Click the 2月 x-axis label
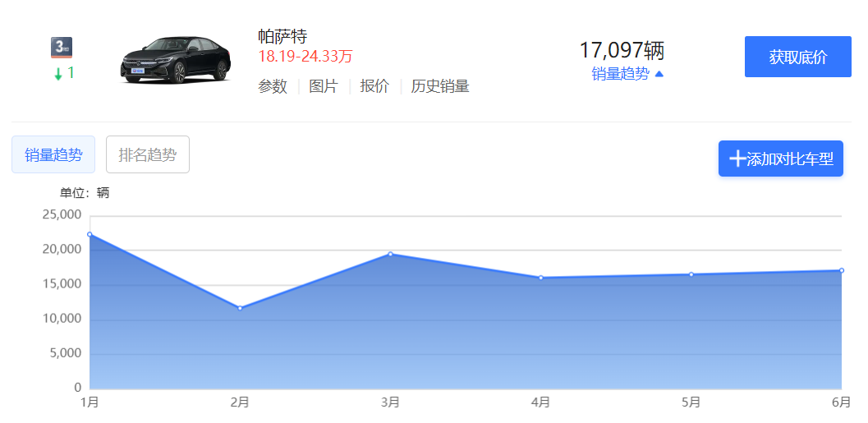This screenshot has height=423, width=868. [240, 402]
